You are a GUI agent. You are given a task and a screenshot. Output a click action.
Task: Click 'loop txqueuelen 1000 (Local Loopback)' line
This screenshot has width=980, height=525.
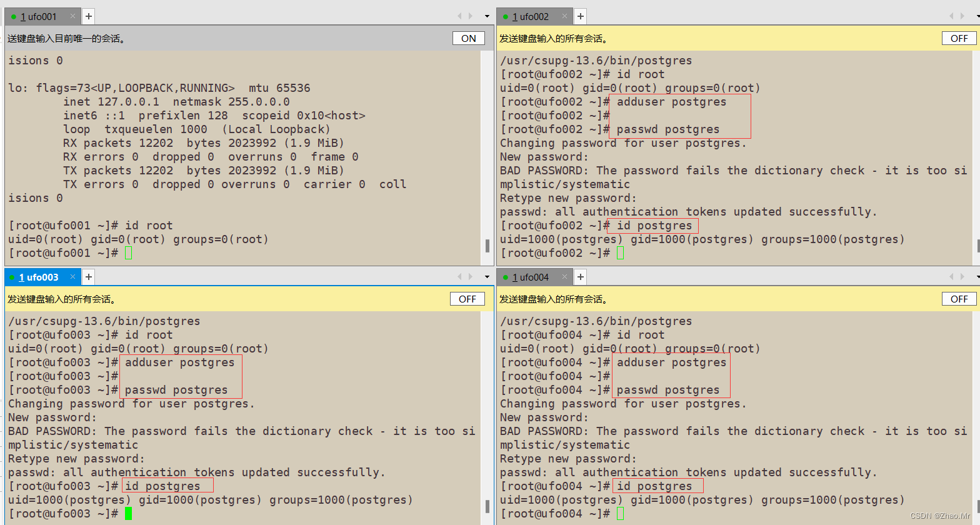coord(197,129)
